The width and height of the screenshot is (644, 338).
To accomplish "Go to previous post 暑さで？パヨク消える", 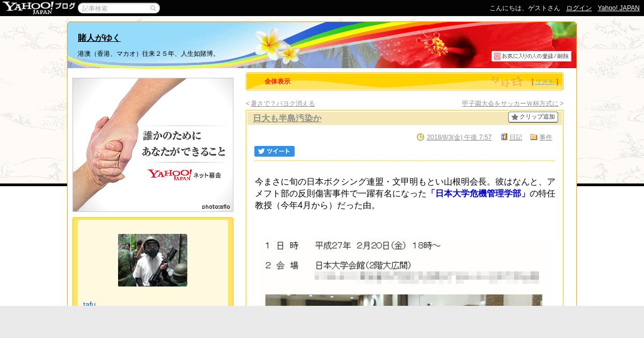I will point(283,104).
